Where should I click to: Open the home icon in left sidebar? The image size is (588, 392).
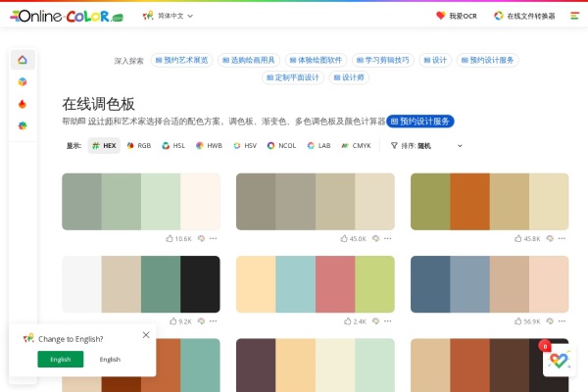(23, 60)
